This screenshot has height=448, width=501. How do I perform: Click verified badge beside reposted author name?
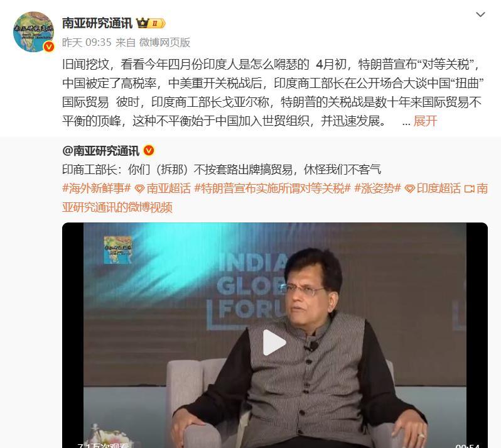pyautogui.click(x=149, y=150)
